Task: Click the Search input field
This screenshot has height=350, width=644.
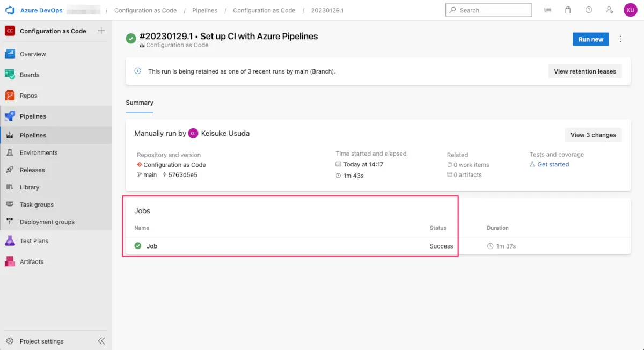Action: (488, 10)
